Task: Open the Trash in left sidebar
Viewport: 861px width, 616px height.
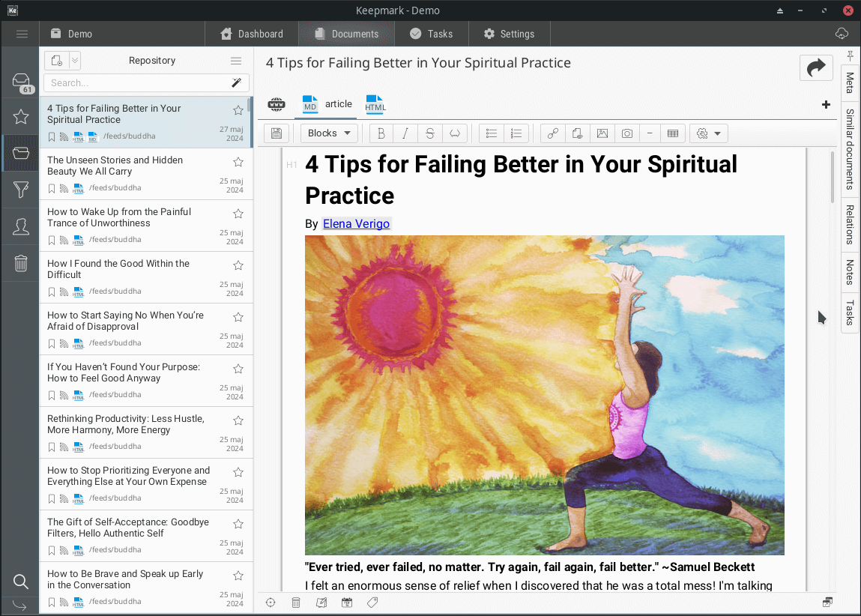Action: (21, 263)
